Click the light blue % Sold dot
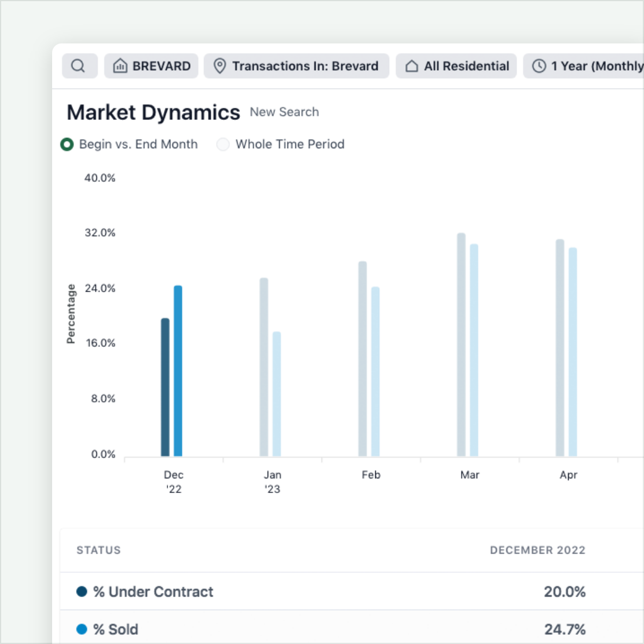This screenshot has height=644, width=644. click(82, 630)
